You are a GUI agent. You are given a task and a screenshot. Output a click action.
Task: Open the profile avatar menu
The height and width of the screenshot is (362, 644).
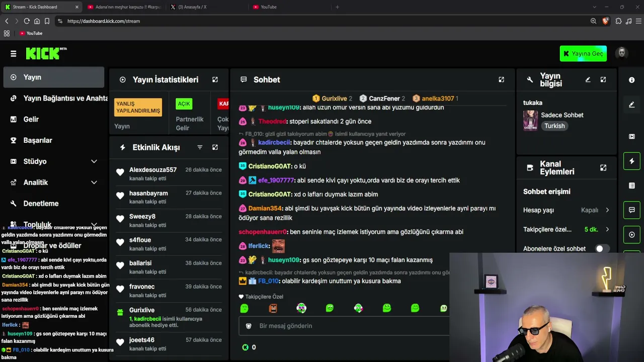(622, 53)
